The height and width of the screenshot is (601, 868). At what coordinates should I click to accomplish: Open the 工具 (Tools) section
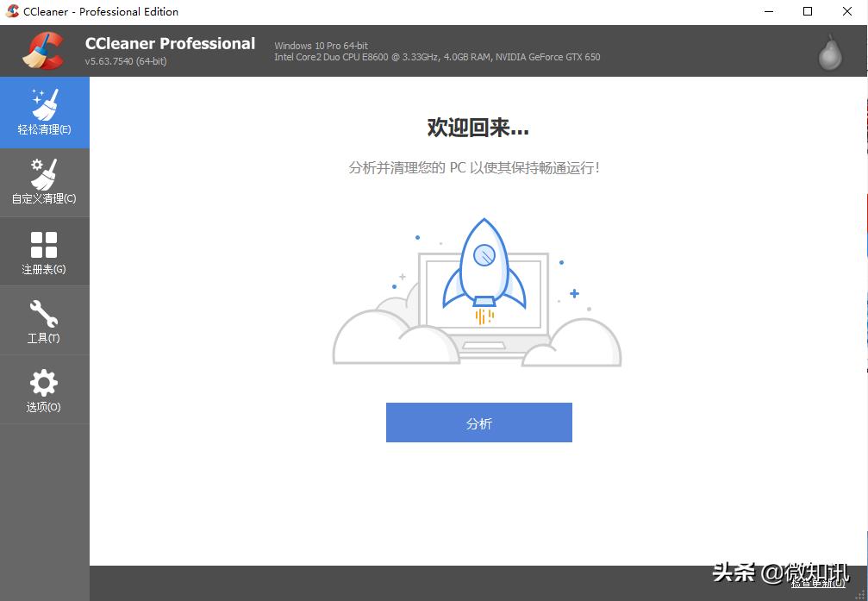pos(44,320)
